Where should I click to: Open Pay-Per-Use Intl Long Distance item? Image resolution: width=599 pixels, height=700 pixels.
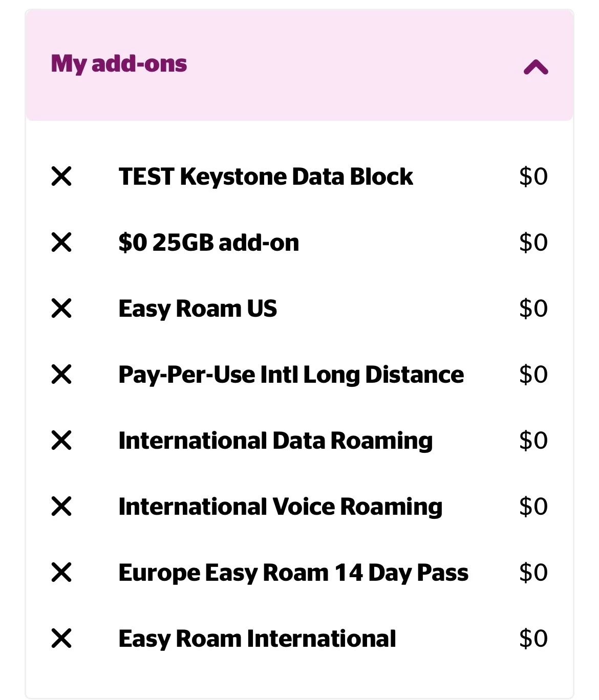click(291, 375)
